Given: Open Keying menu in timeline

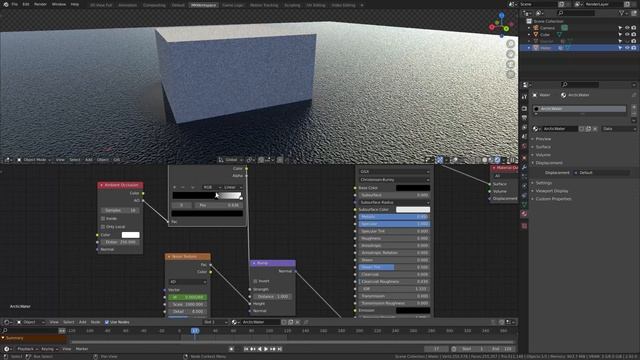Looking at the screenshot, I should pyautogui.click(x=49, y=349).
